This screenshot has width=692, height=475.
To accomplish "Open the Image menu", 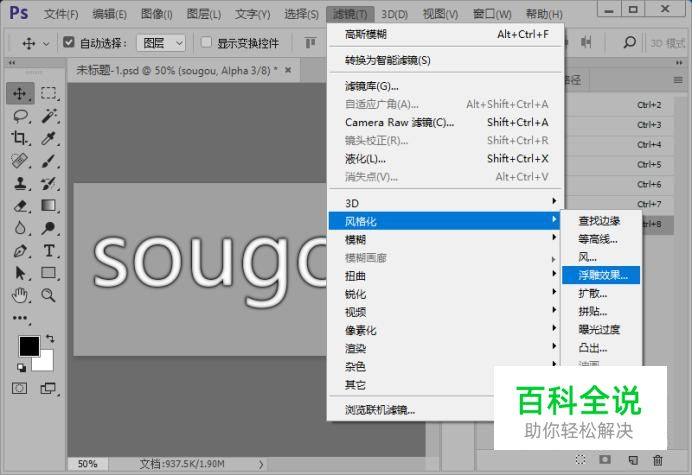I will [x=157, y=14].
